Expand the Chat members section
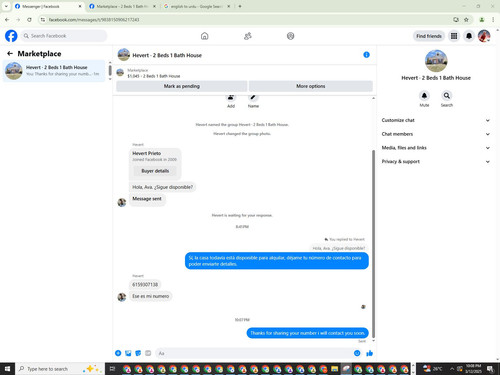The width and height of the screenshot is (500, 375). tap(436, 134)
